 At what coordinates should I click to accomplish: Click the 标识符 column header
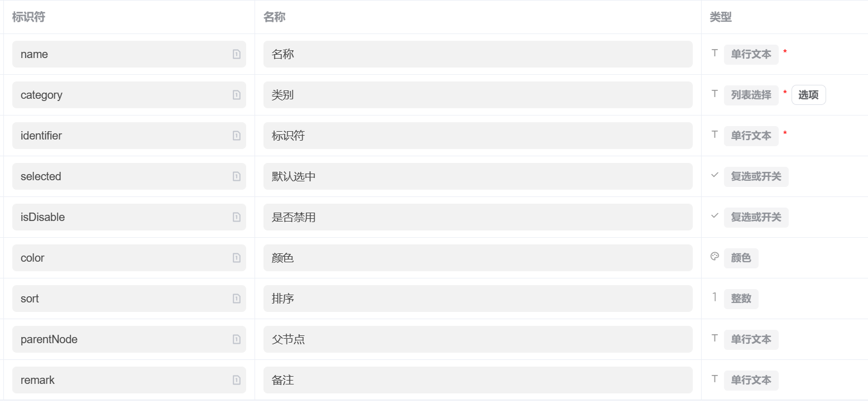click(x=28, y=17)
